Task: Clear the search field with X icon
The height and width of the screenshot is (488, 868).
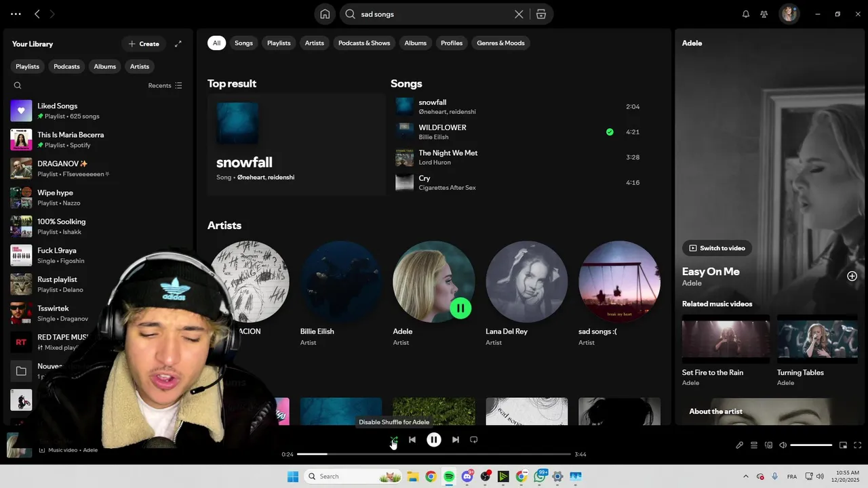Action: pyautogui.click(x=519, y=14)
